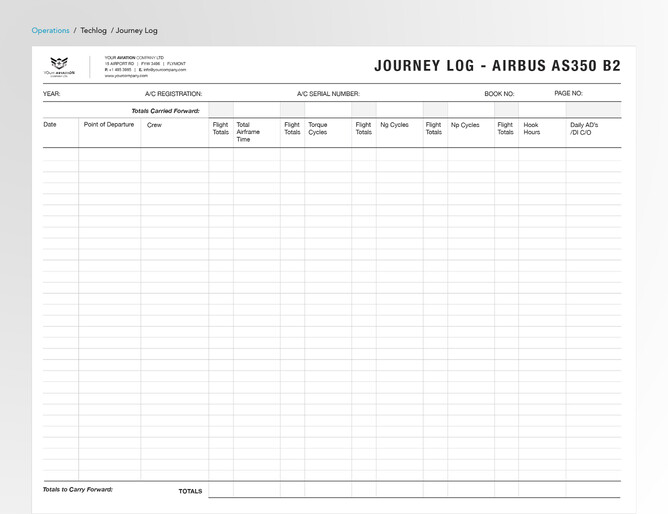The image size is (668, 514).
Task: Click the Operations breadcrumb link
Action: pos(50,31)
